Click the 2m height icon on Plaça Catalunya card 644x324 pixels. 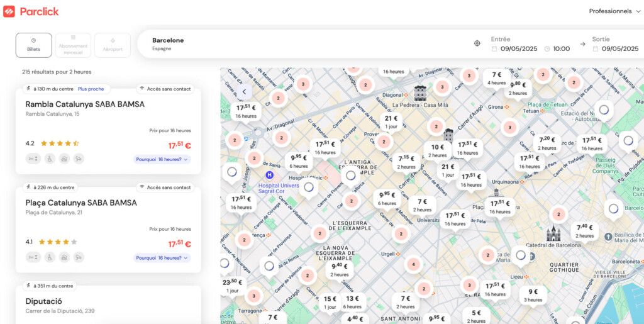[33, 257]
